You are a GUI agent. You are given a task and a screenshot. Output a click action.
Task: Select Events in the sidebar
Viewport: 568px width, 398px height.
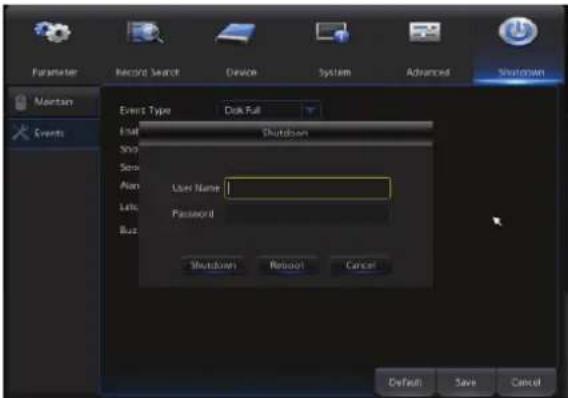[x=53, y=133]
